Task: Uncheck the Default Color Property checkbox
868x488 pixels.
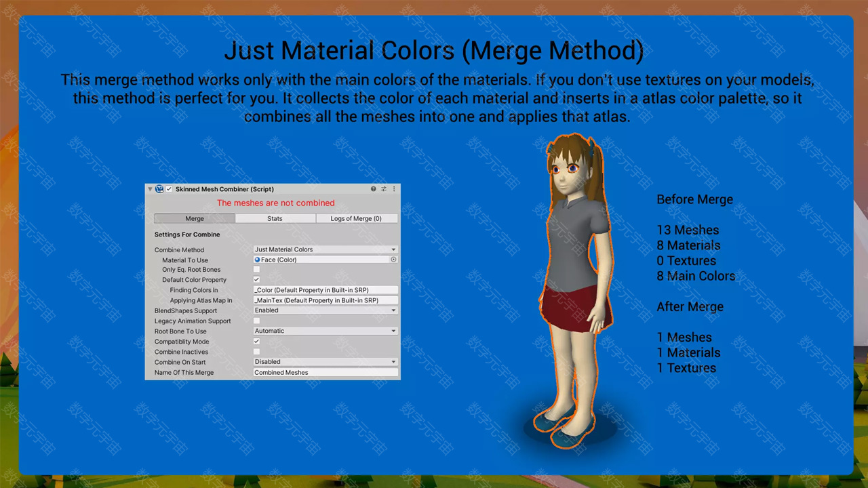Action: (256, 280)
